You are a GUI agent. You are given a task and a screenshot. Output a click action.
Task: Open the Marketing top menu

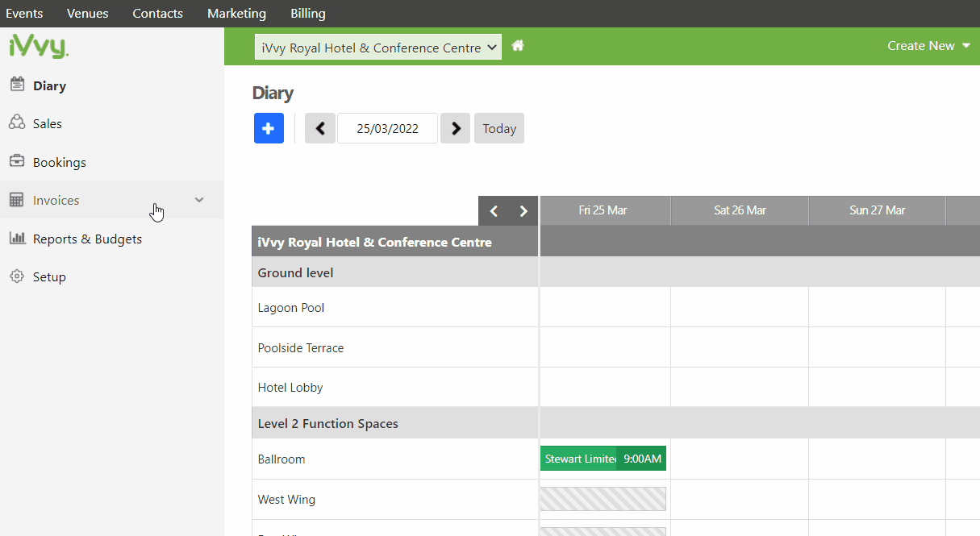(x=236, y=14)
